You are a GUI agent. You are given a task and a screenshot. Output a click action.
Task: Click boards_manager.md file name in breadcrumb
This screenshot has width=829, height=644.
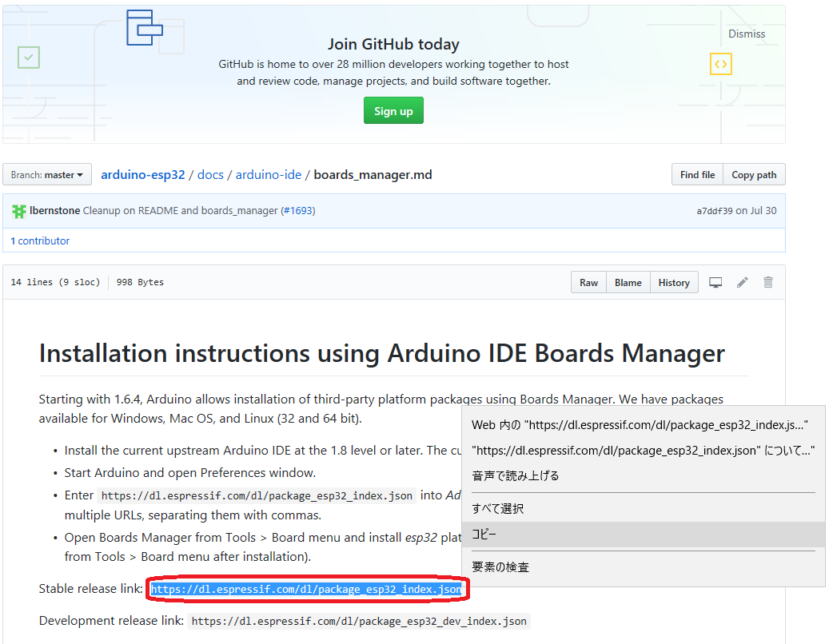373,175
